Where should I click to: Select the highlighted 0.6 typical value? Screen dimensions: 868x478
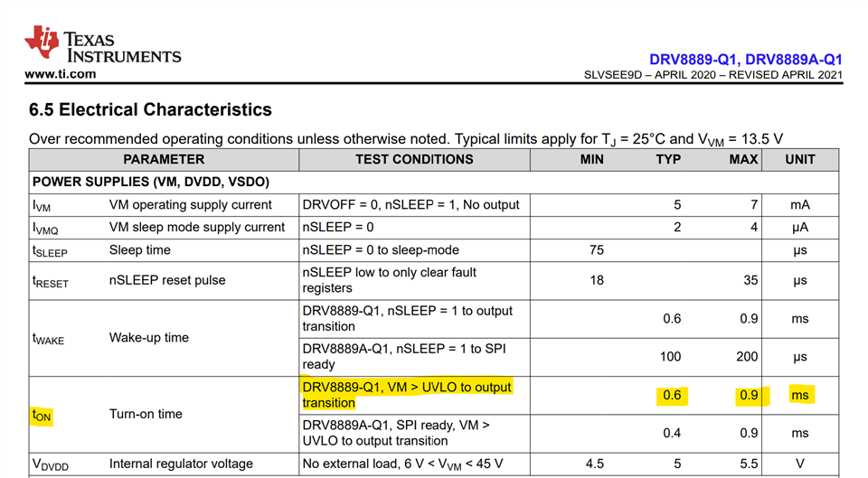pos(672,395)
